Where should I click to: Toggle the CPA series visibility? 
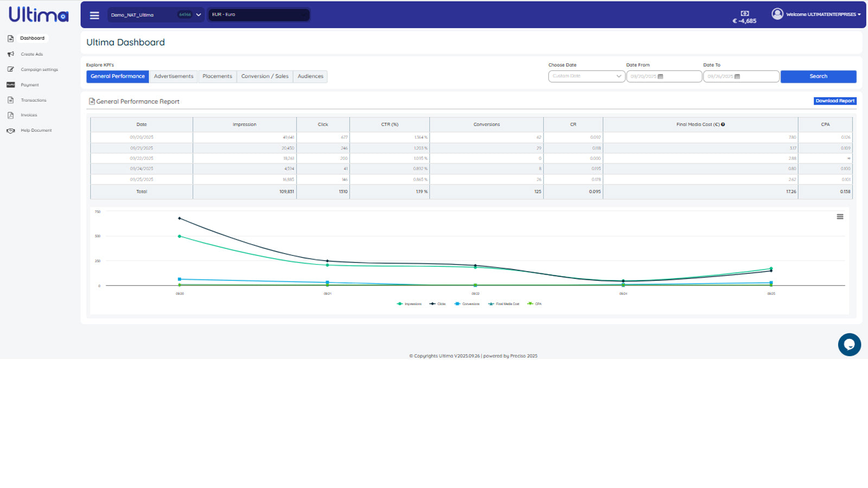click(x=534, y=304)
